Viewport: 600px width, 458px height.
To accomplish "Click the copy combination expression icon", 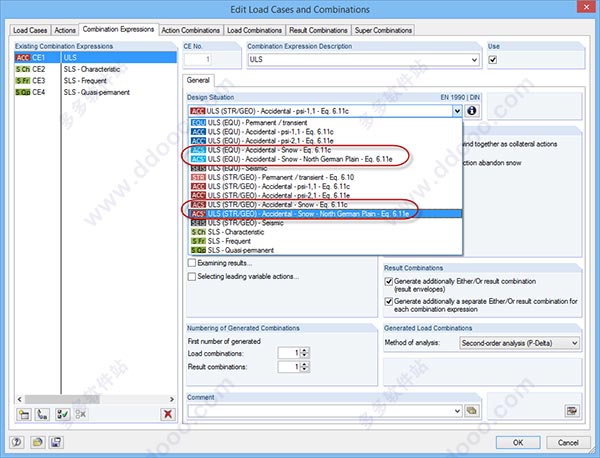I will [42, 414].
